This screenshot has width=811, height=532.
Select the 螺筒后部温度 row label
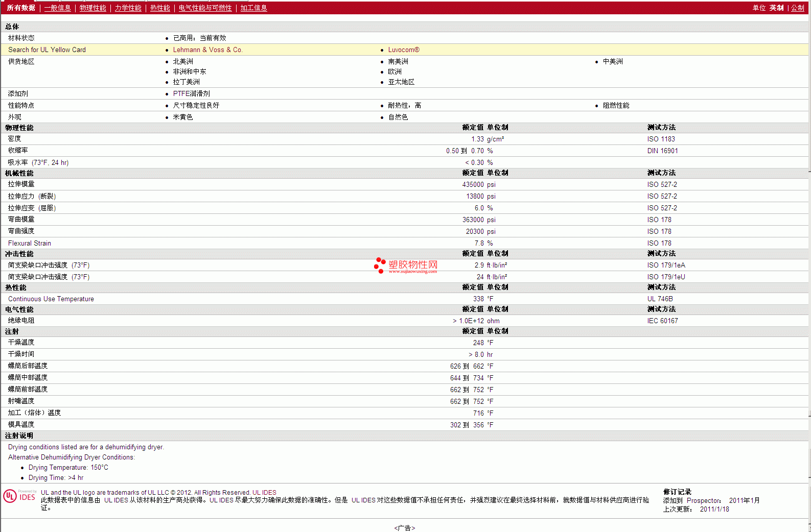click(28, 366)
